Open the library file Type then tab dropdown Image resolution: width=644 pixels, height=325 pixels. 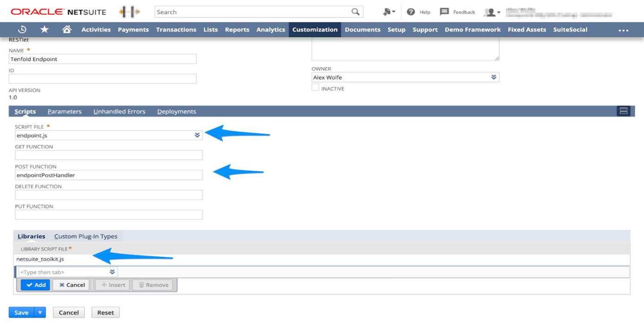coord(112,272)
